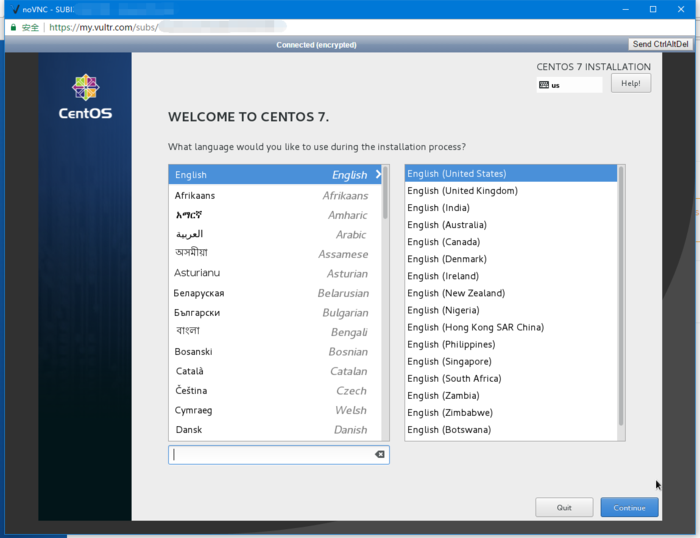
Task: Open the us keyboard layout selector
Action: [x=569, y=85]
